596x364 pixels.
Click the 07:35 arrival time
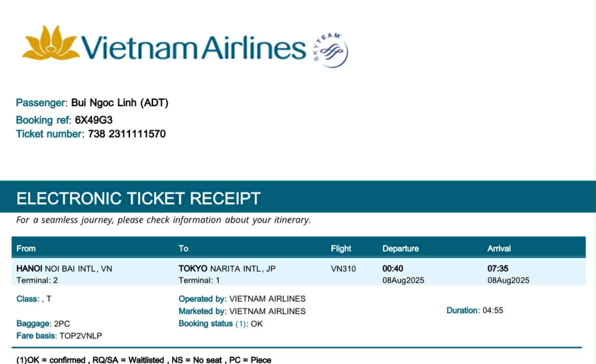(x=498, y=269)
